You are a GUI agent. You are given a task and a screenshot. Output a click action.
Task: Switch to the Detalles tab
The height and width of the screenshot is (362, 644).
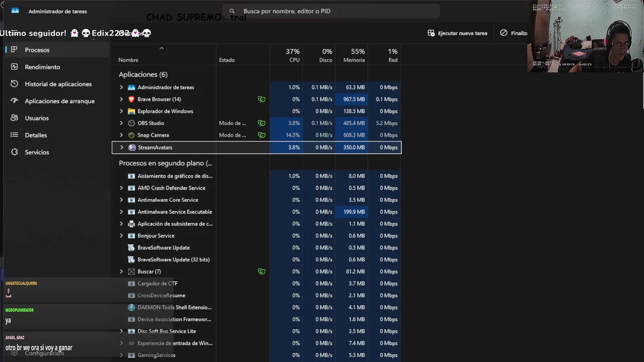(57, 135)
